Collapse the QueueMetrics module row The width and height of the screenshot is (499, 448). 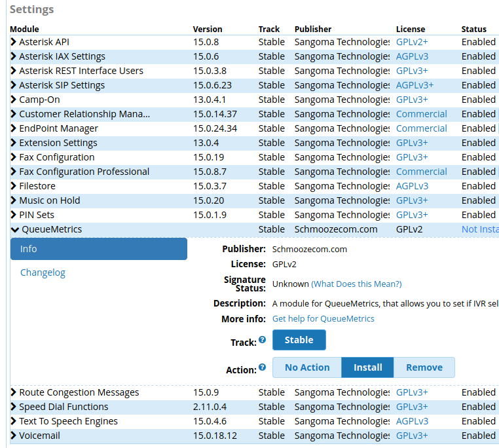click(x=15, y=229)
